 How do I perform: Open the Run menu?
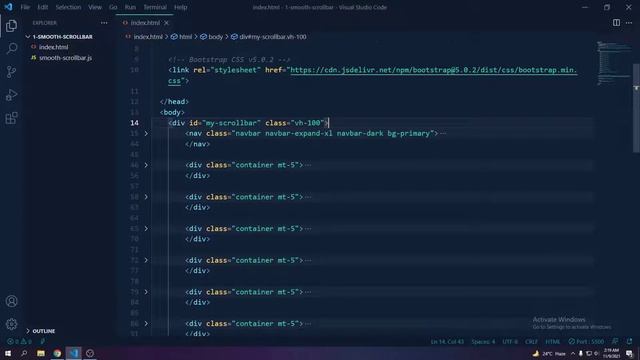130,7
